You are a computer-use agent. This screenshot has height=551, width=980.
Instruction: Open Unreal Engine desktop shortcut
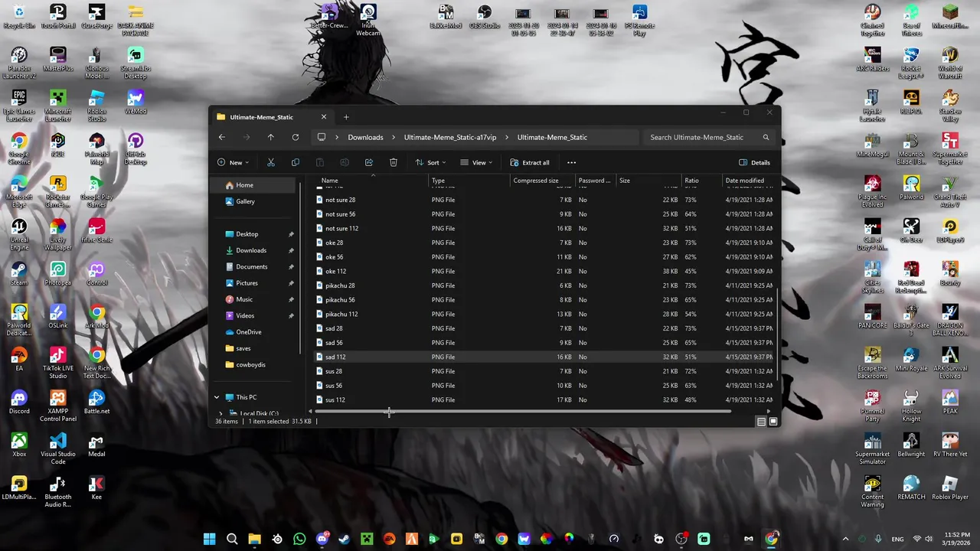pyautogui.click(x=19, y=235)
